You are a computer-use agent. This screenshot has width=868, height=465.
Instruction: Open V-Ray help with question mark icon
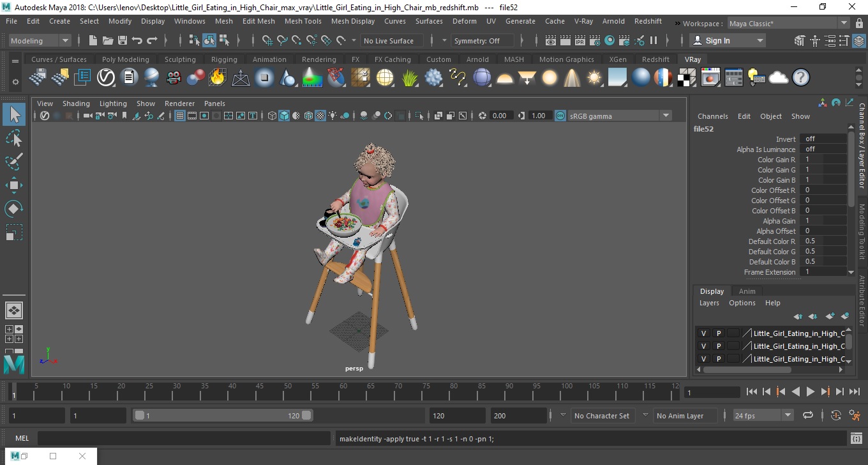click(x=801, y=78)
